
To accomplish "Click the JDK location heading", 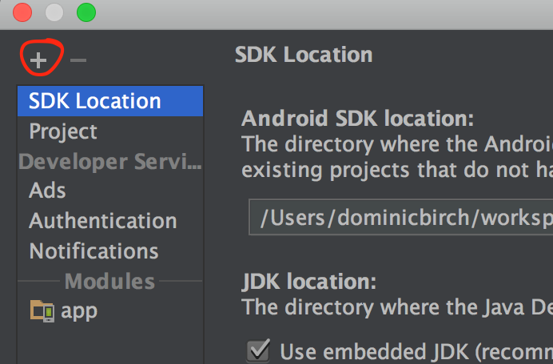I will pyautogui.click(x=309, y=281).
